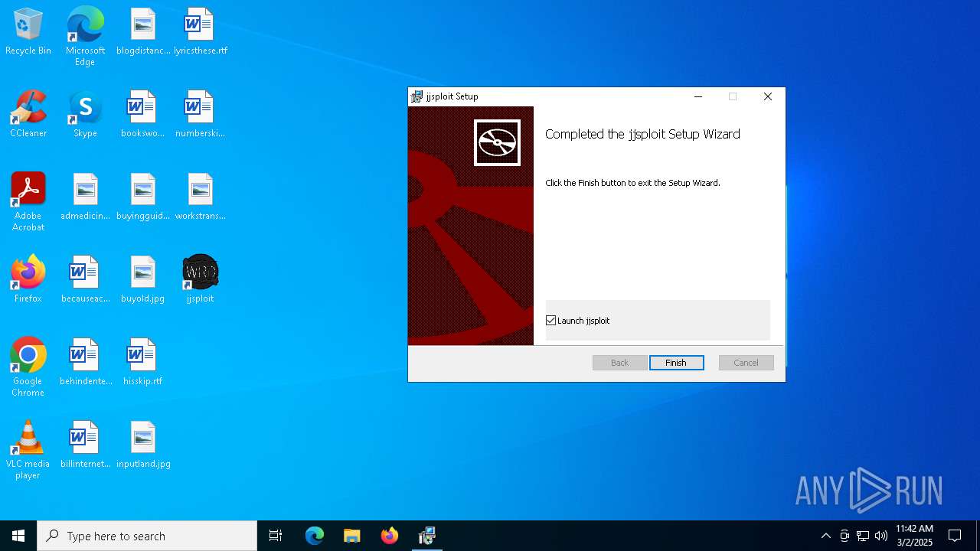This screenshot has width=980, height=551.
Task: Click the installer icon in the taskbar
Action: click(x=426, y=536)
